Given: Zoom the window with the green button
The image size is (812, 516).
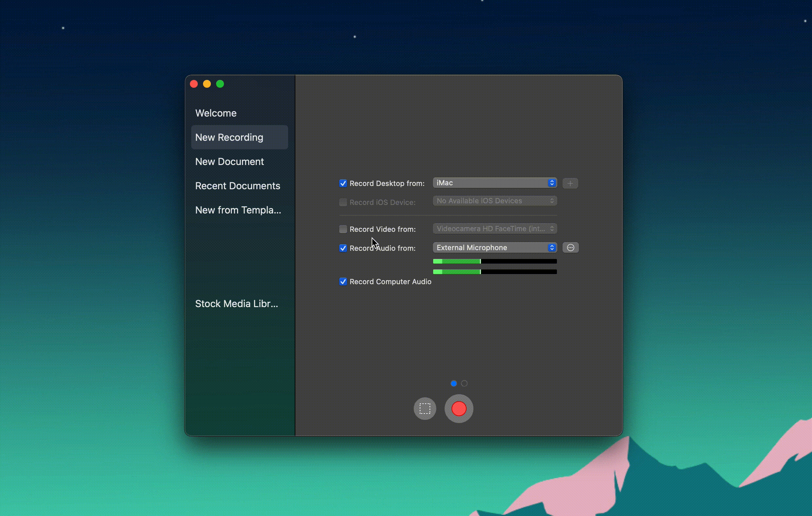Looking at the screenshot, I should (220, 84).
